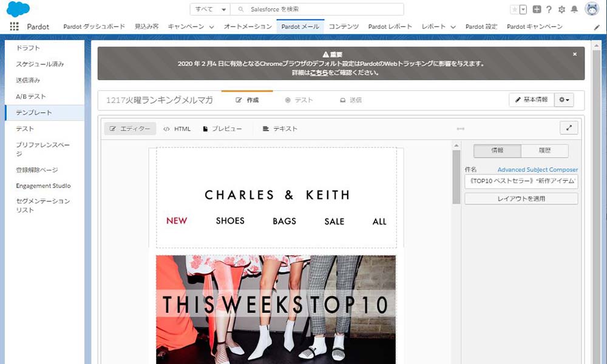The width and height of the screenshot is (607, 364).
Task: Switch to the 作成 step tab
Action: tap(248, 100)
